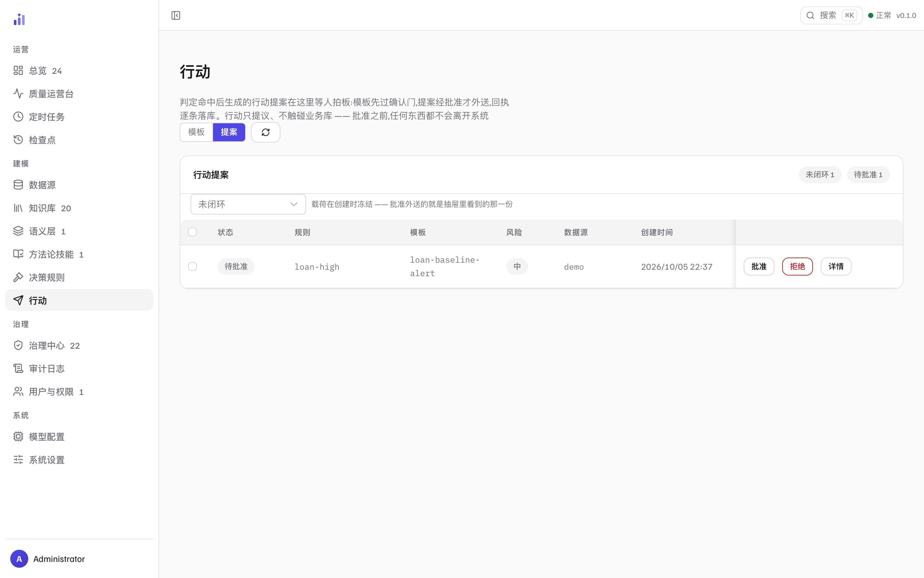Open 语义层 layers icon
The image size is (924, 578).
(x=18, y=231)
